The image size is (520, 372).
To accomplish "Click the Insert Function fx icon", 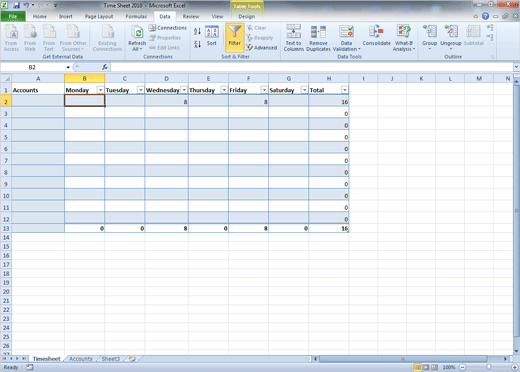I will point(105,67).
